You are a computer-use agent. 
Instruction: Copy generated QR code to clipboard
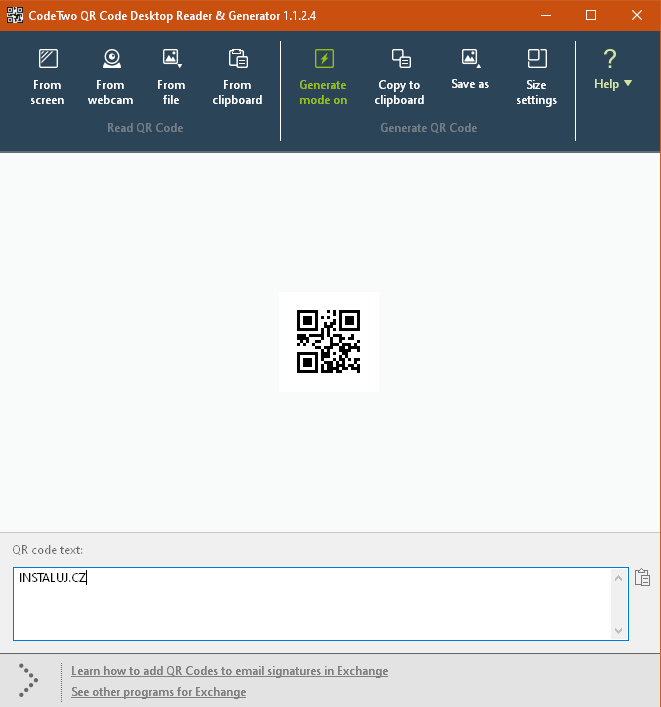tap(399, 77)
